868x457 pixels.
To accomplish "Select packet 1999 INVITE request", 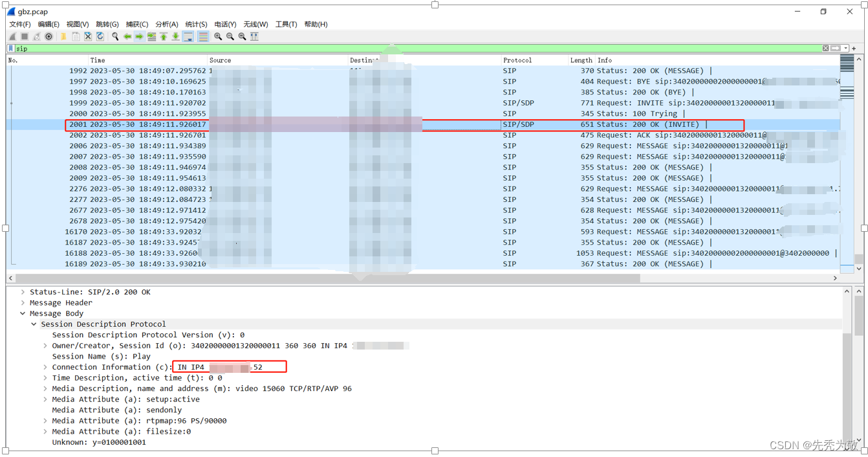I will click(423, 103).
